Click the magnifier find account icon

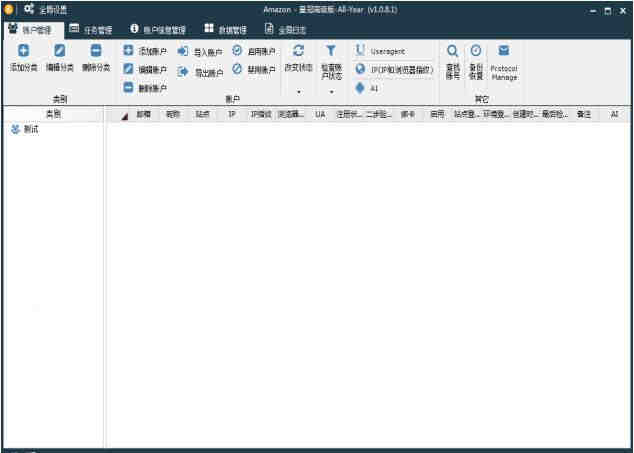point(452,51)
